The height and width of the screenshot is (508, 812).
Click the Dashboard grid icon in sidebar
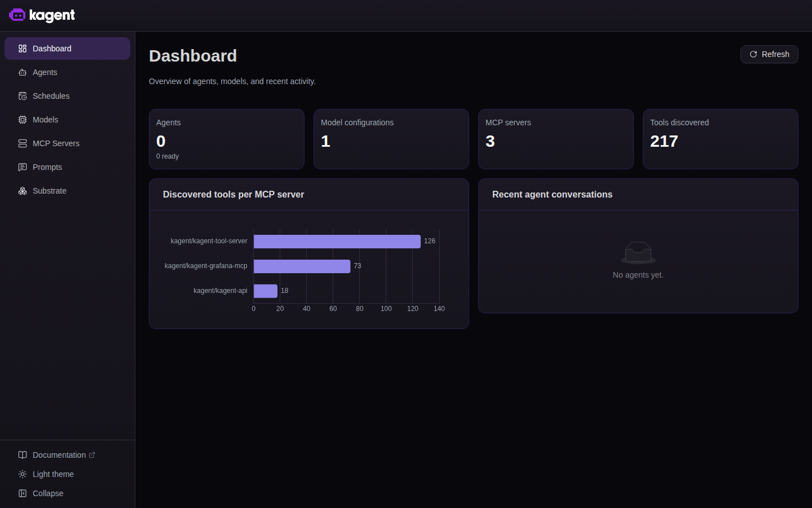tap(23, 49)
